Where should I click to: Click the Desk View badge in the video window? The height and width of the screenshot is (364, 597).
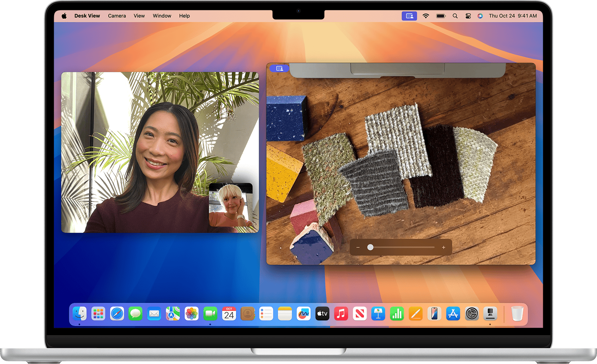(279, 68)
